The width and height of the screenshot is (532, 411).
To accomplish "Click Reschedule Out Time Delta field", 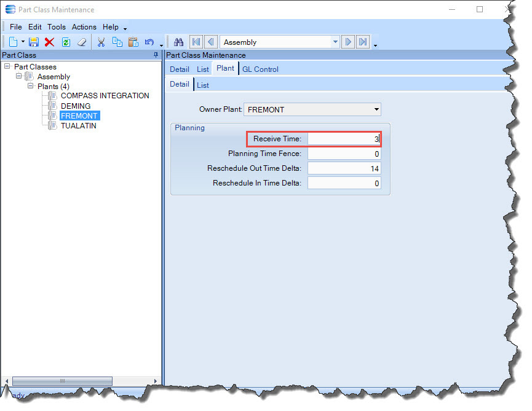I will [344, 168].
